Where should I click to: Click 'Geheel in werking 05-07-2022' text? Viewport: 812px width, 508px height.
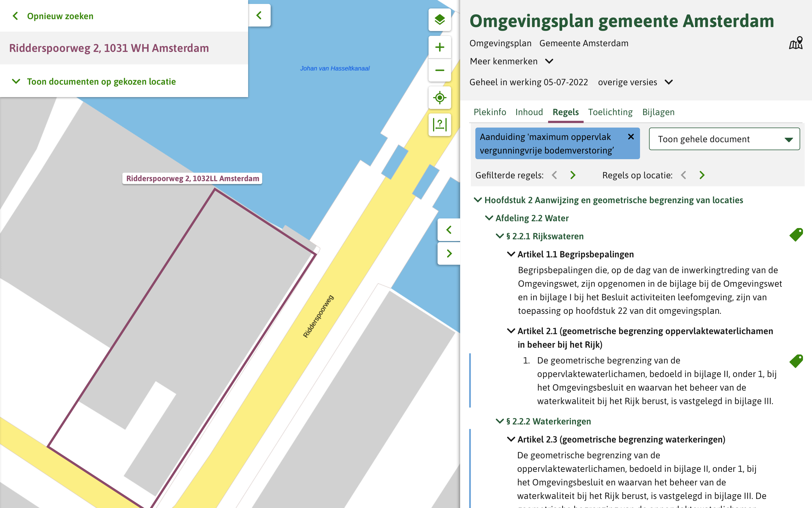pyautogui.click(x=528, y=82)
